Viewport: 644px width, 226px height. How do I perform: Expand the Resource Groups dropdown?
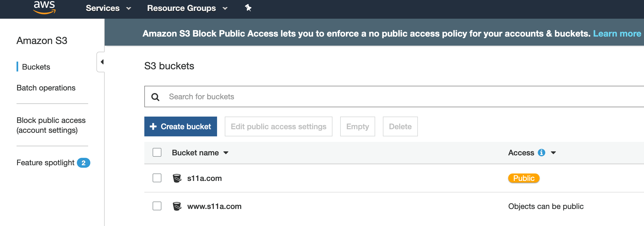coord(187,8)
